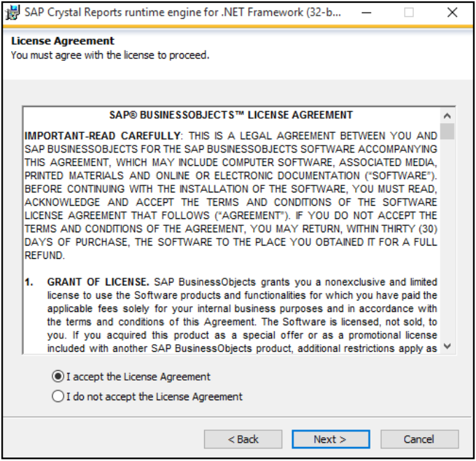The width and height of the screenshot is (476, 461).
Task: Click the bold 'License Agreement' page header
Action: [63, 41]
